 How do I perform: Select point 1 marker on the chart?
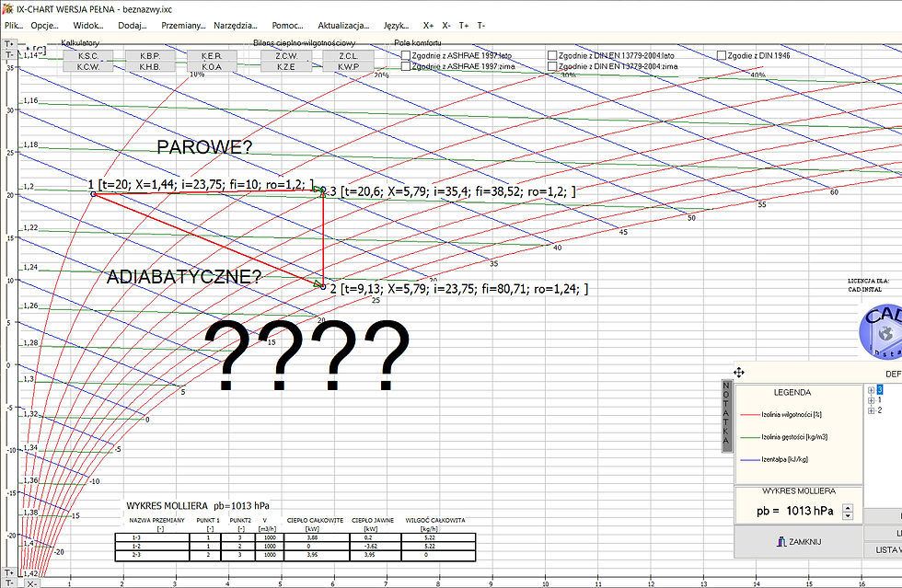pos(93,194)
